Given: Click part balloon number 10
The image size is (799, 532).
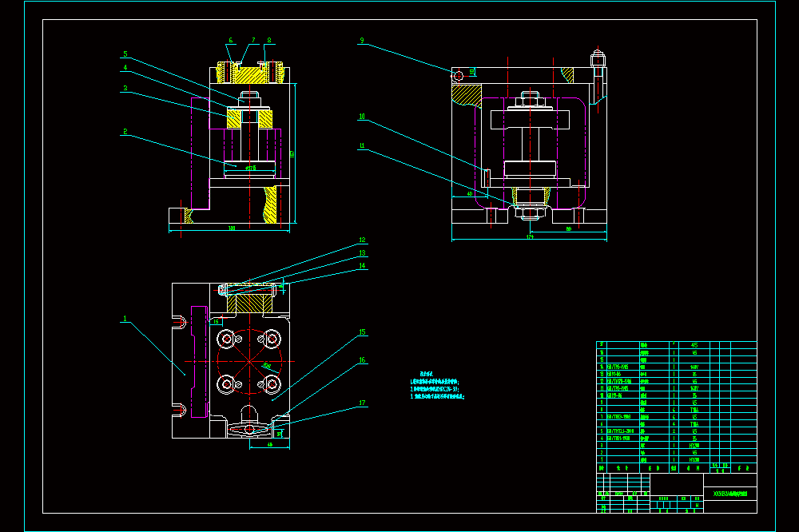Looking at the screenshot, I should click(362, 117).
